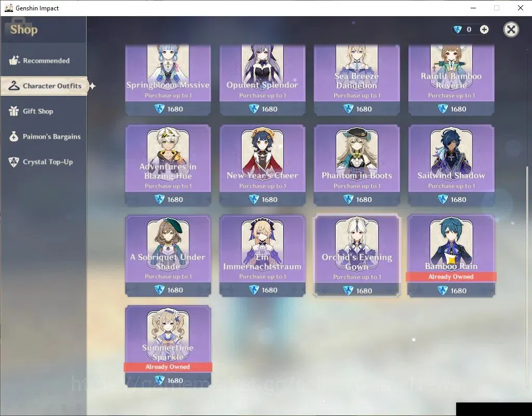The image size is (532, 416).
Task: Select the Phantom in Boots outfit card
Action: click(356, 165)
